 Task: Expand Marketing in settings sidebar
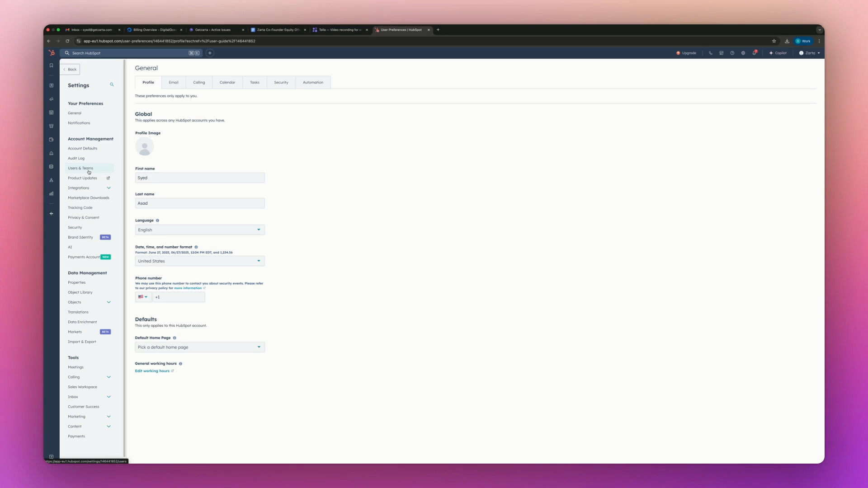108,417
